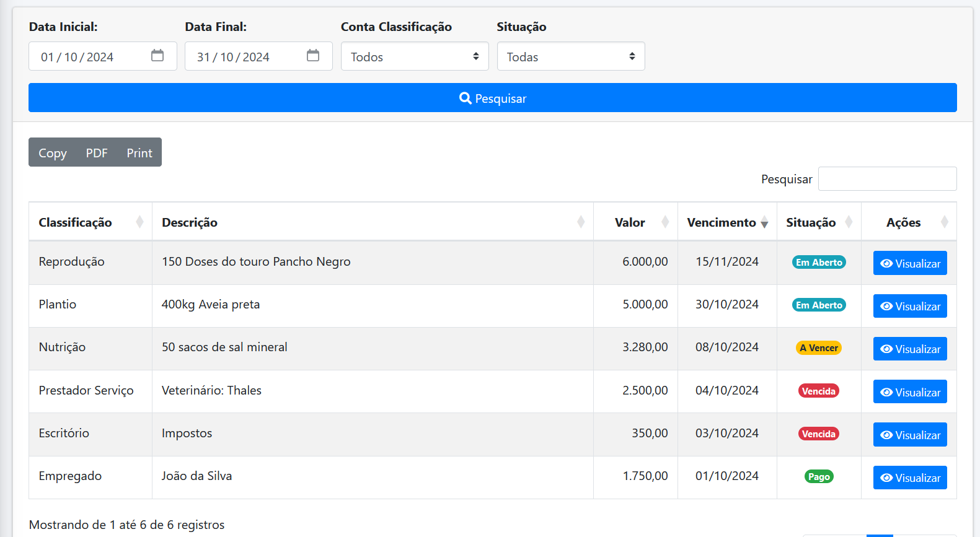The height and width of the screenshot is (537, 980).
Task: Open João da Silva payment details
Action: (909, 478)
